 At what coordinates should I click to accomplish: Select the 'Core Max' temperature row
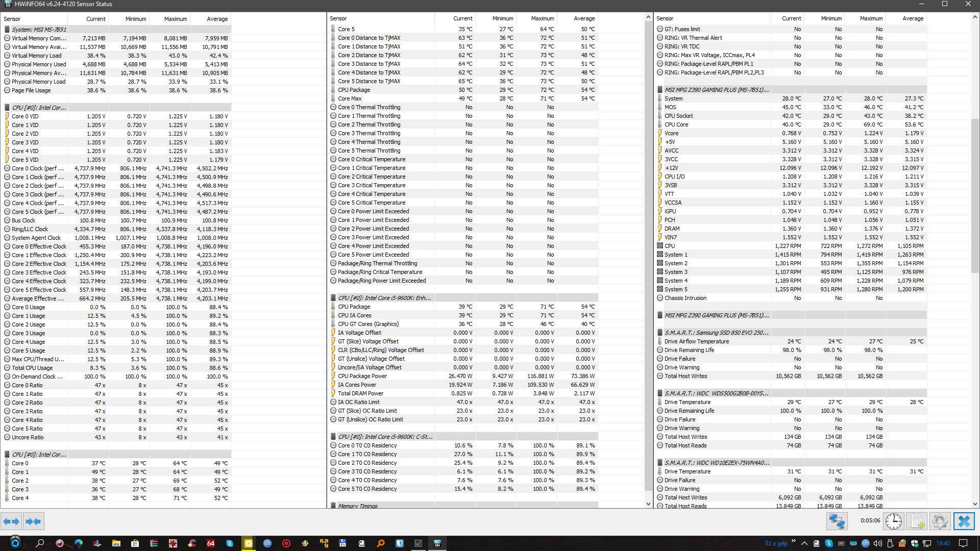[463, 98]
